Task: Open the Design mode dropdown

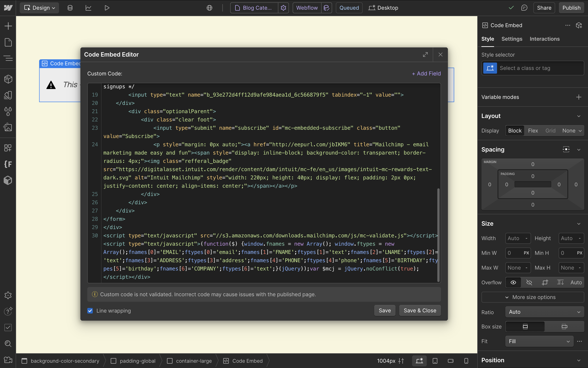Action: pyautogui.click(x=39, y=8)
